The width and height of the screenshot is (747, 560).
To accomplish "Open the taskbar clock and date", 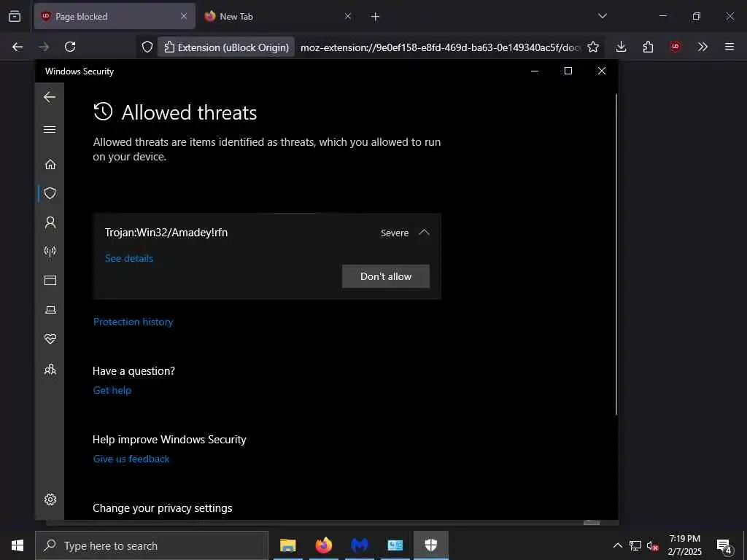I will point(684,545).
